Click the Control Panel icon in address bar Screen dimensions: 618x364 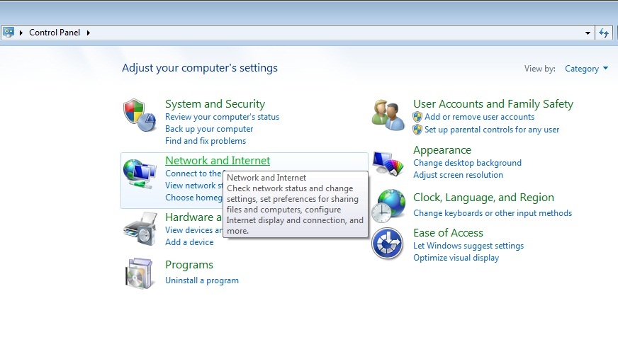[x=9, y=33]
